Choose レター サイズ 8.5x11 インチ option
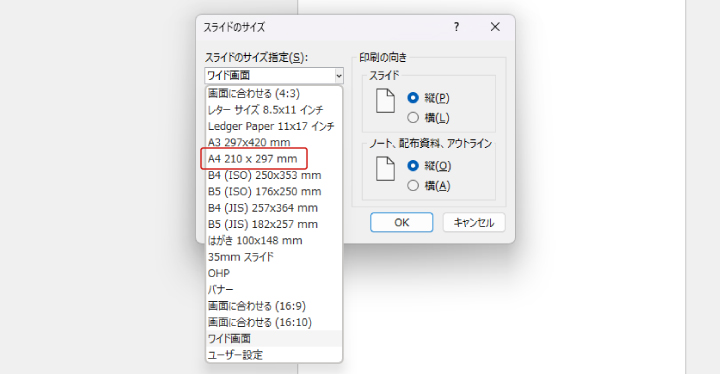This screenshot has height=374, width=720. pyautogui.click(x=274, y=110)
